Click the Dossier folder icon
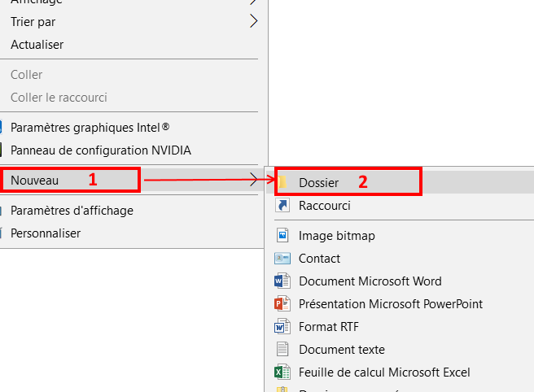 tap(282, 182)
